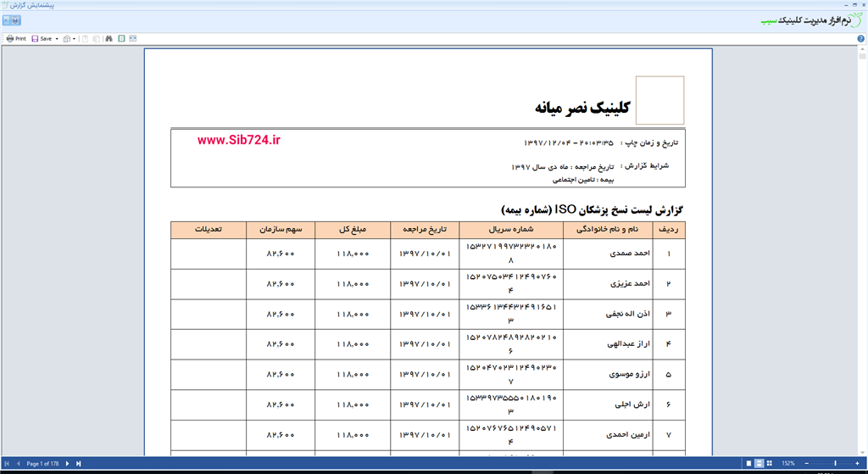868x474 pixels.
Task: Open the small dropdown beside globe icon
Action: tap(6, 20)
